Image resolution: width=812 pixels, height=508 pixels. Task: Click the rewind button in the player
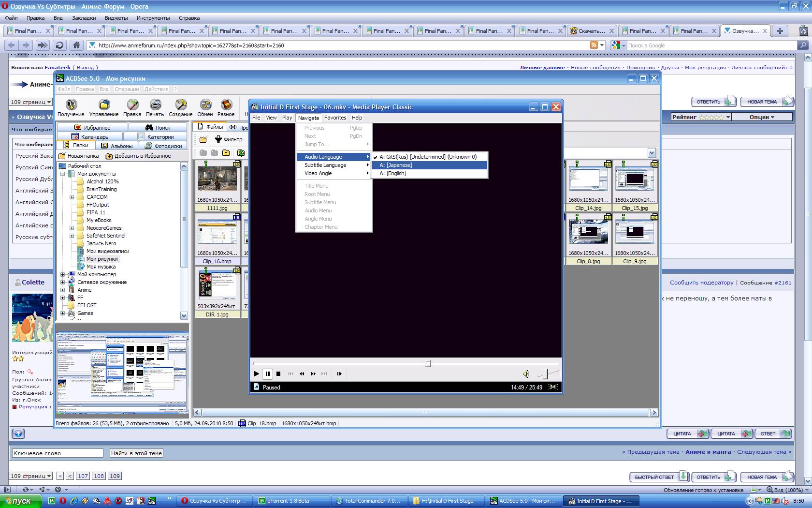click(x=302, y=374)
